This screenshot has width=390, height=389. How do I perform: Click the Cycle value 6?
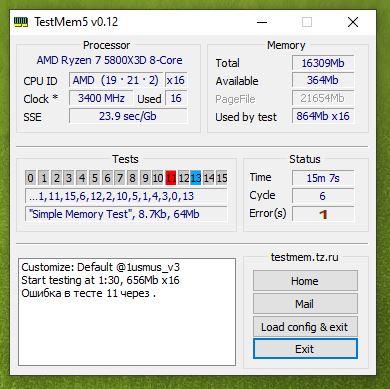[323, 196]
